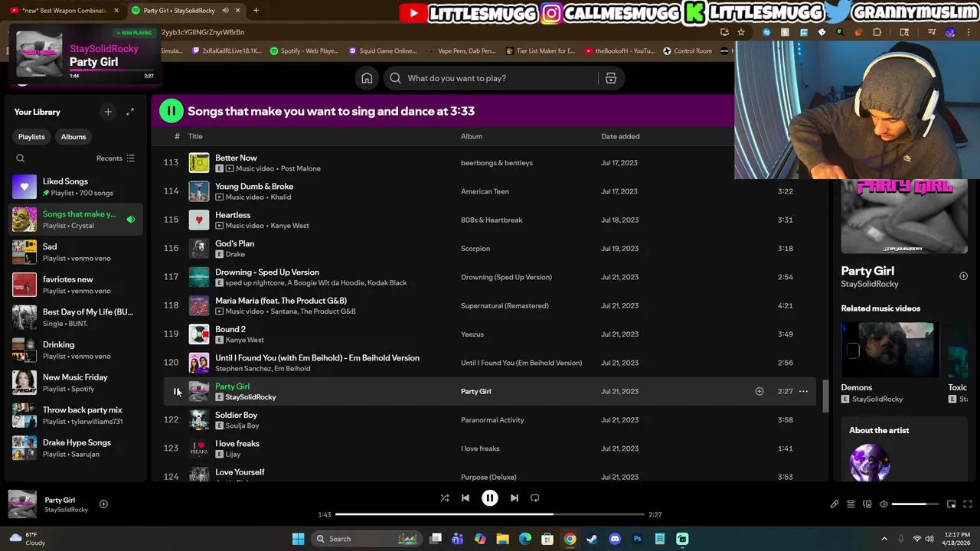Image resolution: width=980 pixels, height=551 pixels.
Task: Open the lyrics microphone icon
Action: 835,504
